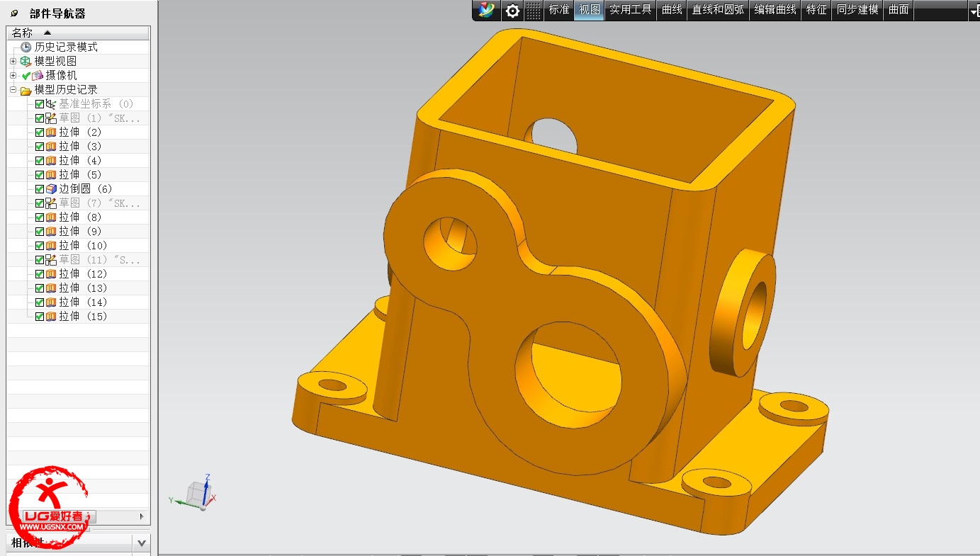
Task: Select the 拉伸 (10) feature label
Action: point(83,246)
